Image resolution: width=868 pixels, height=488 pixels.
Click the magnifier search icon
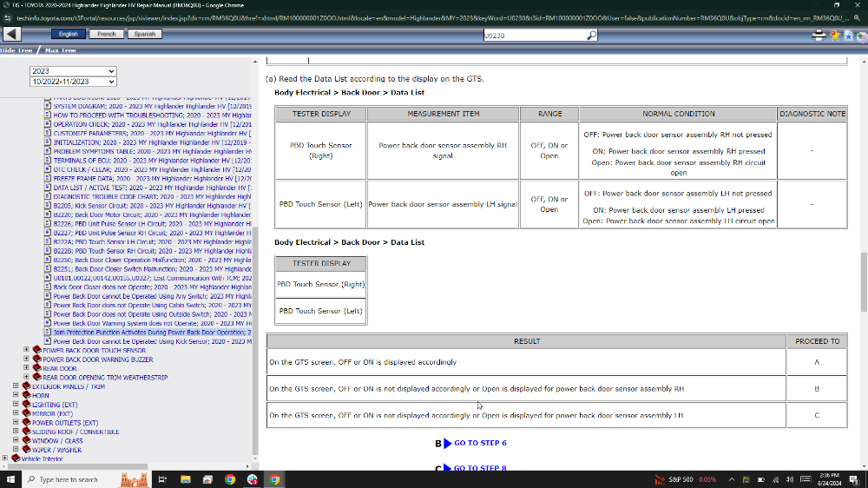pos(591,36)
